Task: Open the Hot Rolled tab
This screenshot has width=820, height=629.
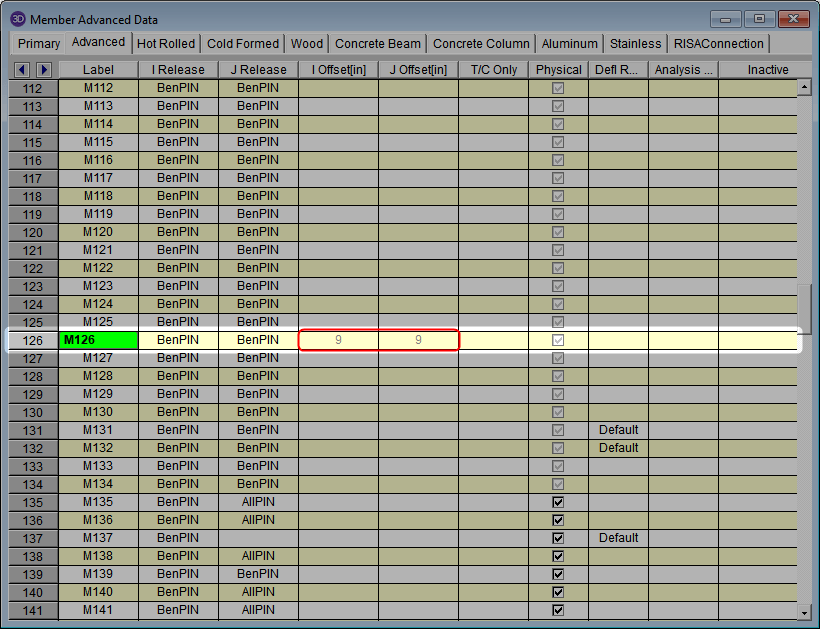Action: click(x=166, y=44)
